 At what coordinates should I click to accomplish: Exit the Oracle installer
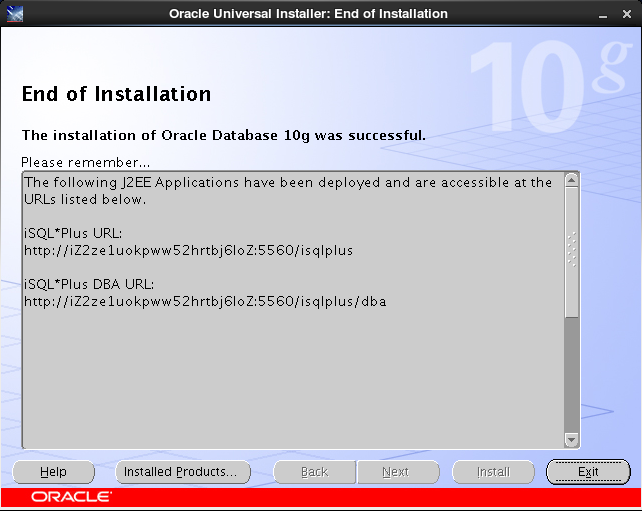tap(588, 472)
